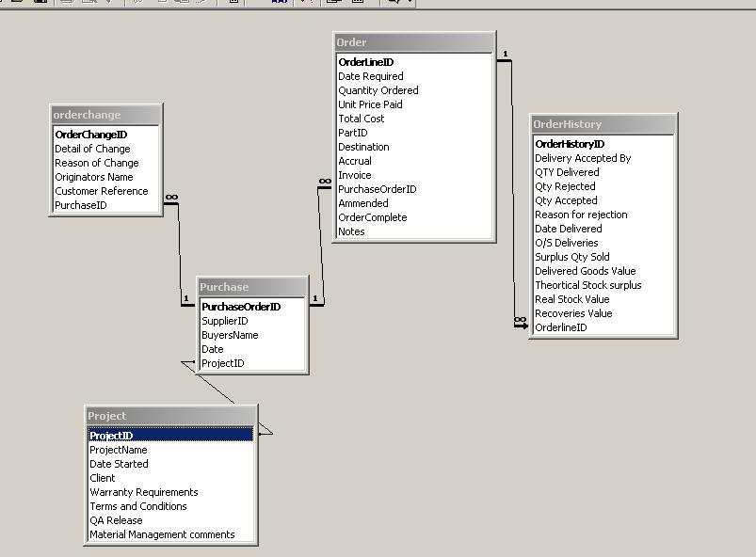Select the orderchange table title bar

[105, 115]
